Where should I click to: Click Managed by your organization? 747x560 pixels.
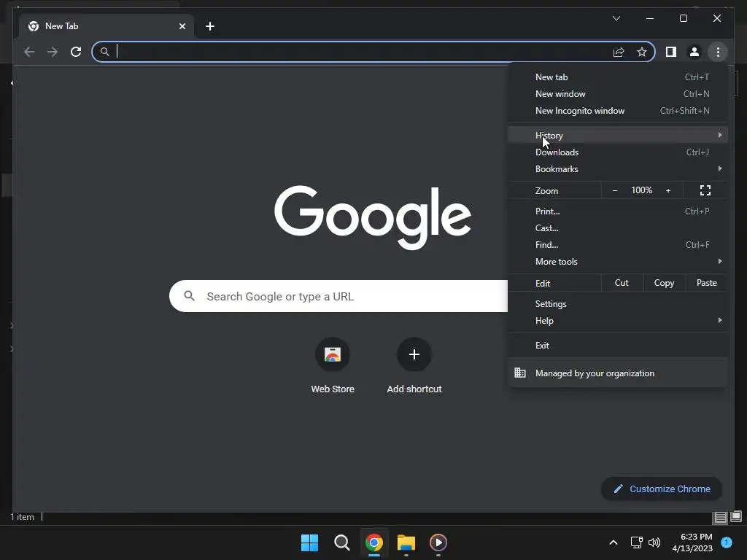click(x=617, y=373)
